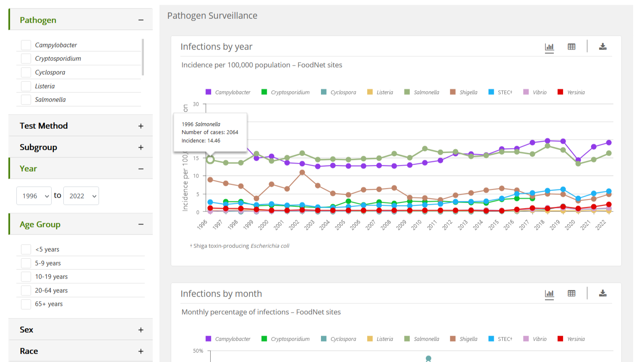This screenshot has width=644, height=362.
Task: Show chart view for Infections by year
Action: click(x=549, y=47)
